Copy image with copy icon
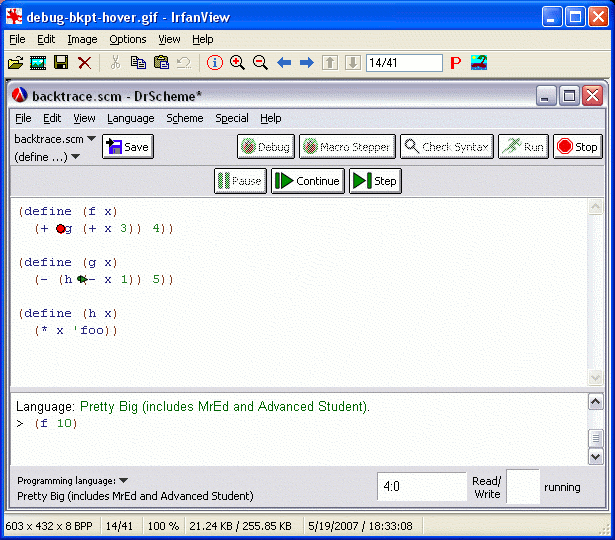The image size is (615, 540). pos(138,63)
